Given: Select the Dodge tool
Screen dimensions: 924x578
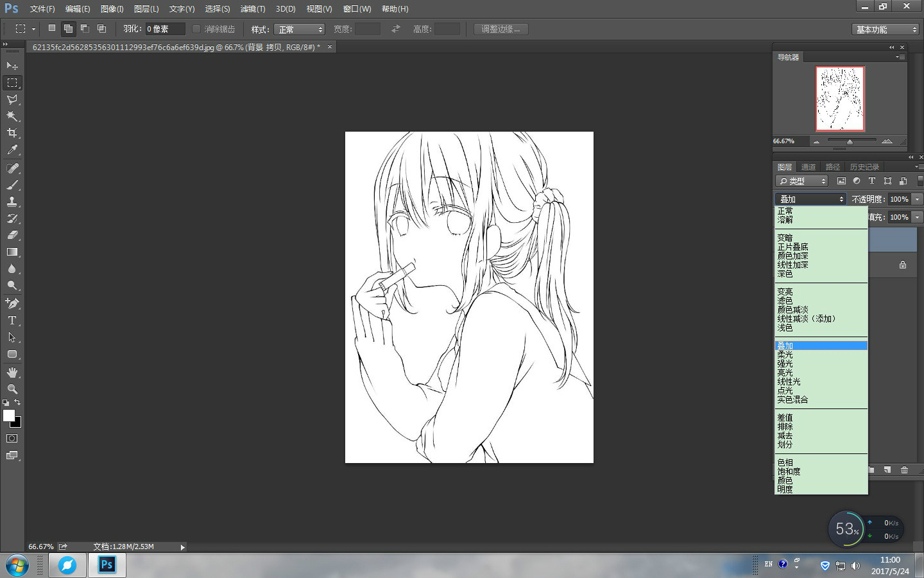Looking at the screenshot, I should [x=12, y=285].
